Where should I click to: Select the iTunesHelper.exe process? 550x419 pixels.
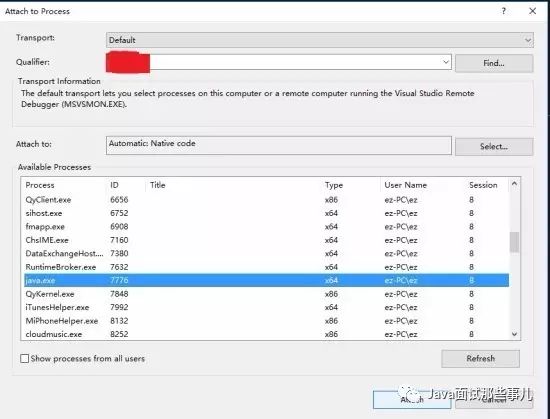point(57,307)
